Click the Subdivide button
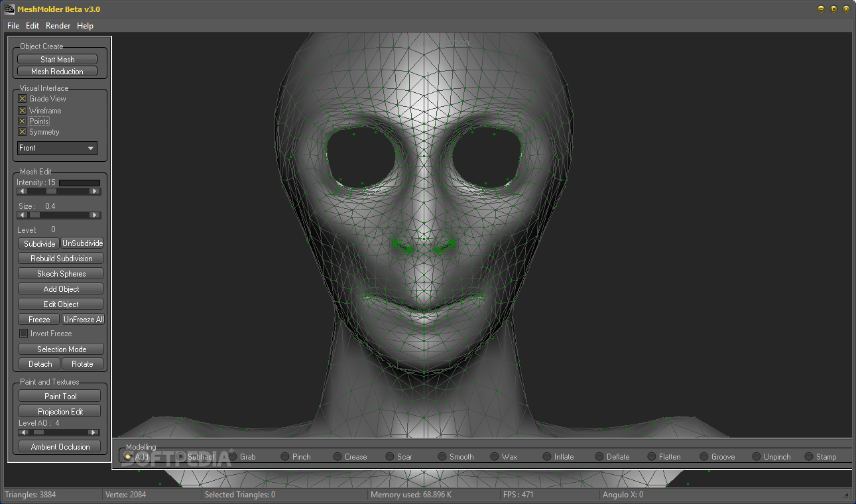The image size is (856, 504). (40, 243)
